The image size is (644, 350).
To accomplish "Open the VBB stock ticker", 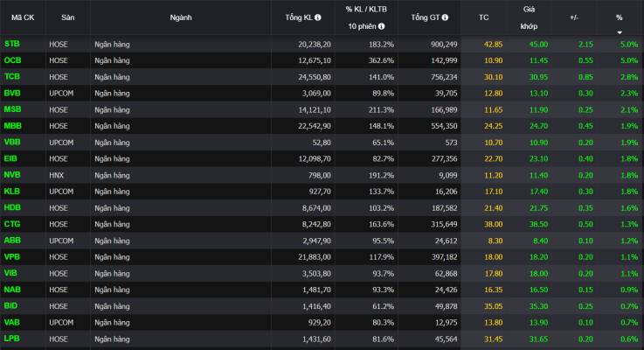I will [12, 143].
